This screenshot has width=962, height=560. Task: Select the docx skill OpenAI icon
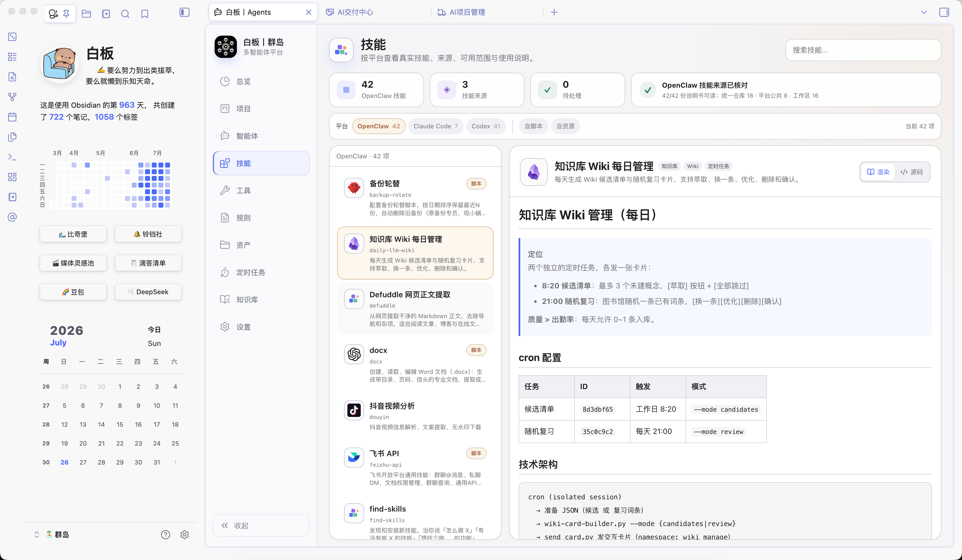tap(354, 354)
